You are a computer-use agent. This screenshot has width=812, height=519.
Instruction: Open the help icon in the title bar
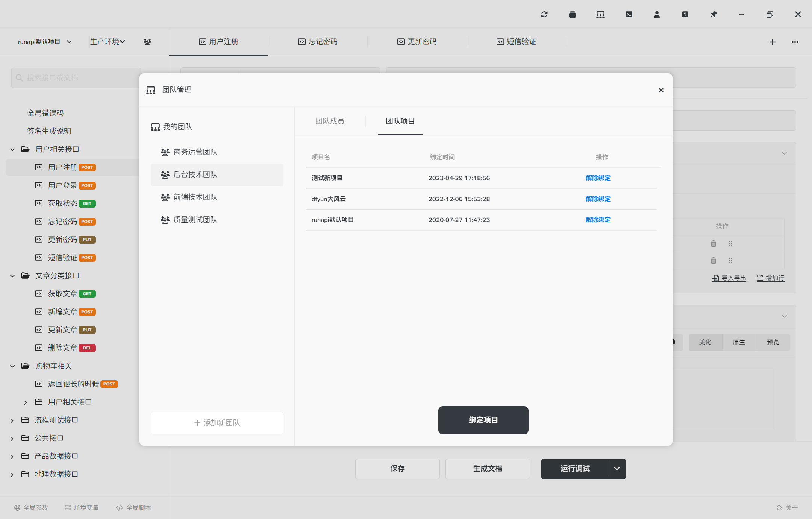coord(685,14)
